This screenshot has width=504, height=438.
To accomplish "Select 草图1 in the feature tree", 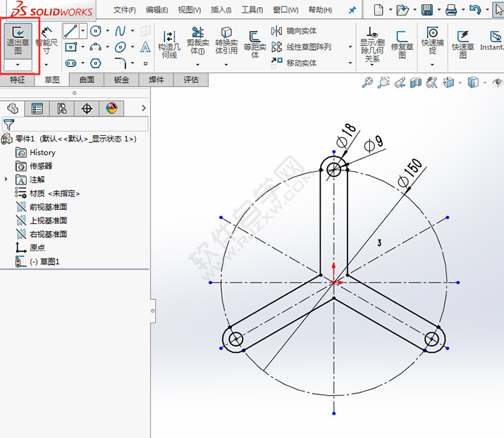I will 37,262.
